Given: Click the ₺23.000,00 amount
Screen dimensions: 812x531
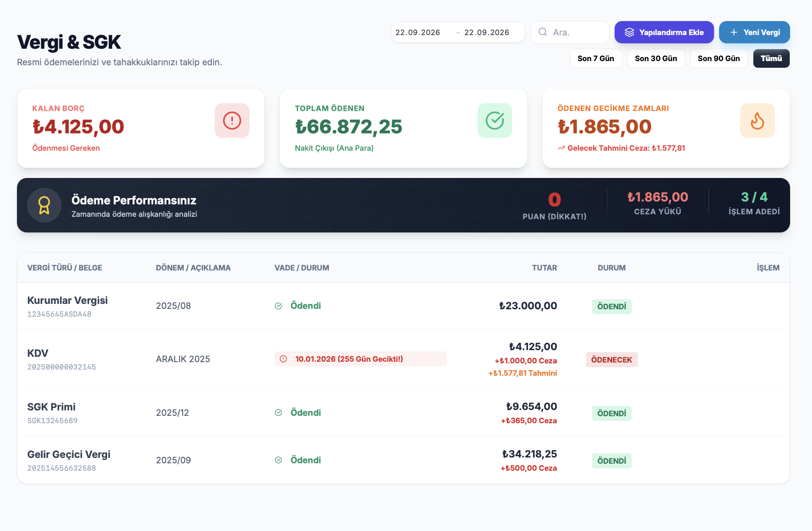Looking at the screenshot, I should pos(528,306).
